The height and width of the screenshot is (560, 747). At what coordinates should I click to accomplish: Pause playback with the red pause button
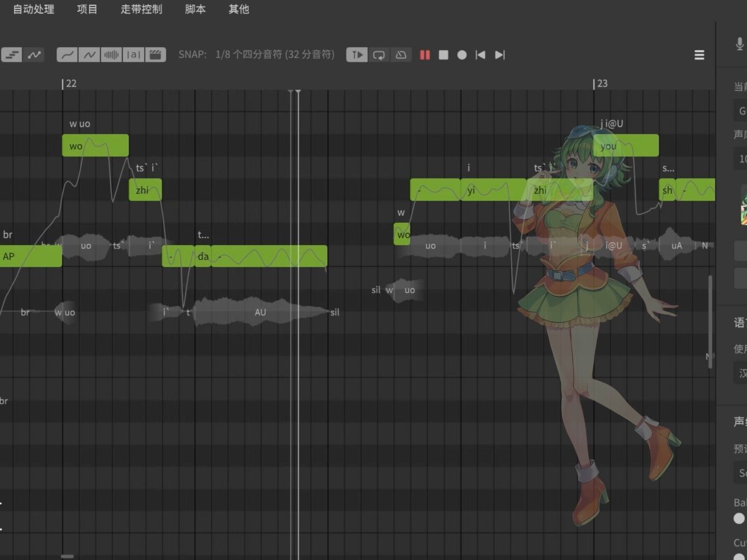click(424, 55)
